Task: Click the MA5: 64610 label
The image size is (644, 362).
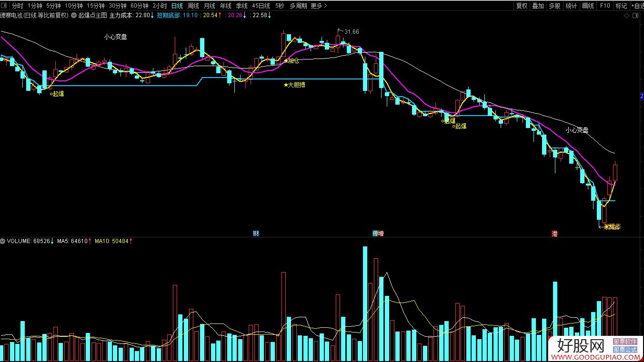Action: pos(74,241)
